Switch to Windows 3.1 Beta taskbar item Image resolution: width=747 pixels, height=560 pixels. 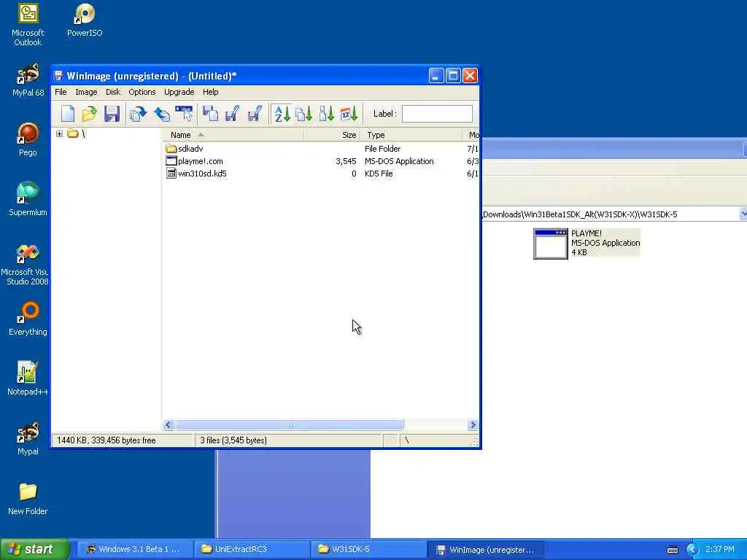pos(135,549)
